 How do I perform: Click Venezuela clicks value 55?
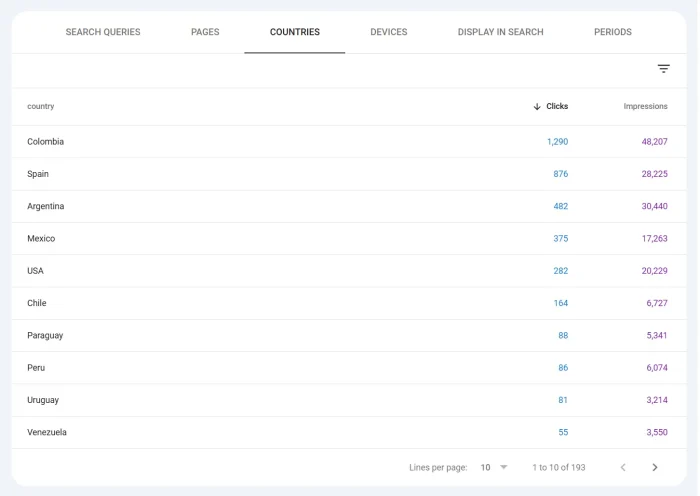click(x=563, y=432)
